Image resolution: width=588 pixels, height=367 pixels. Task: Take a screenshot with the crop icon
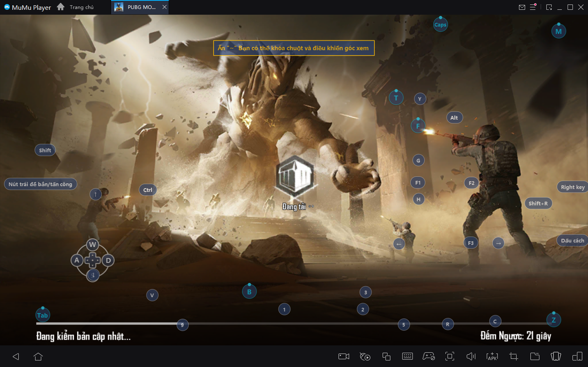[514, 356]
